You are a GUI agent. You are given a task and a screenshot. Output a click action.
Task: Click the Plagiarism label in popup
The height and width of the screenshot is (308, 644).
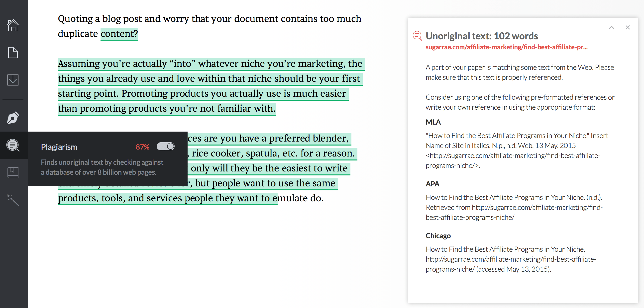click(59, 147)
